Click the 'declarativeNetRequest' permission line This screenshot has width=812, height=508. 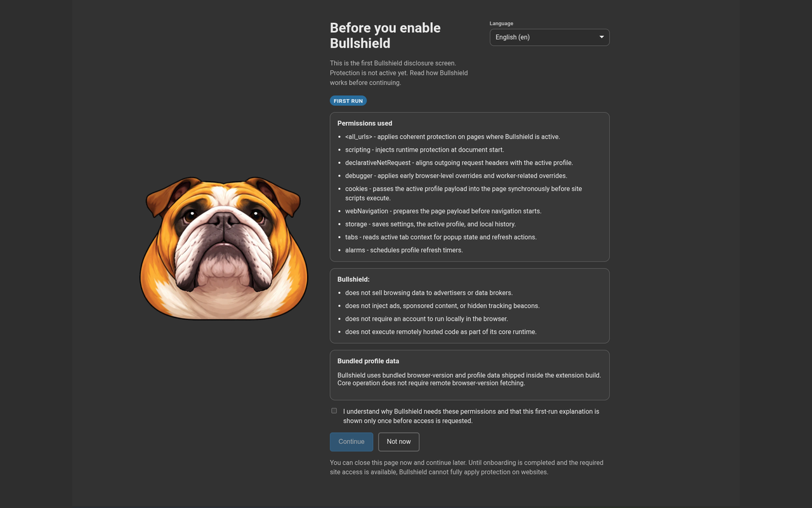click(x=459, y=163)
